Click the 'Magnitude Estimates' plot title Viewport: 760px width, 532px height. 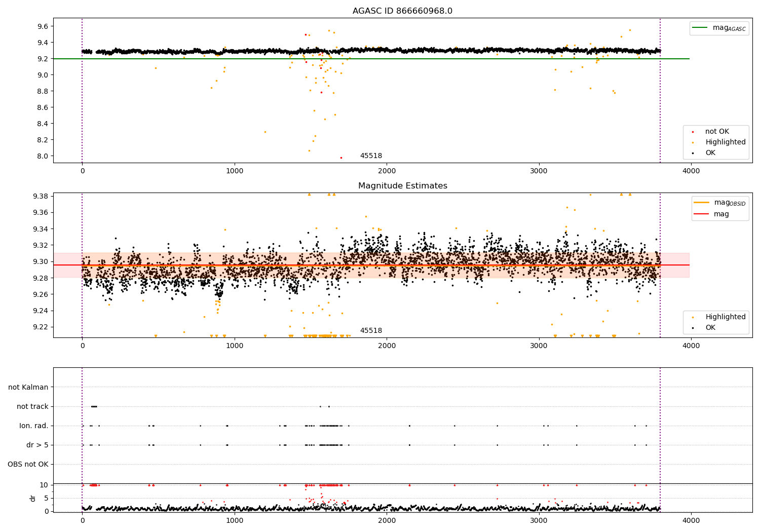tap(402, 186)
